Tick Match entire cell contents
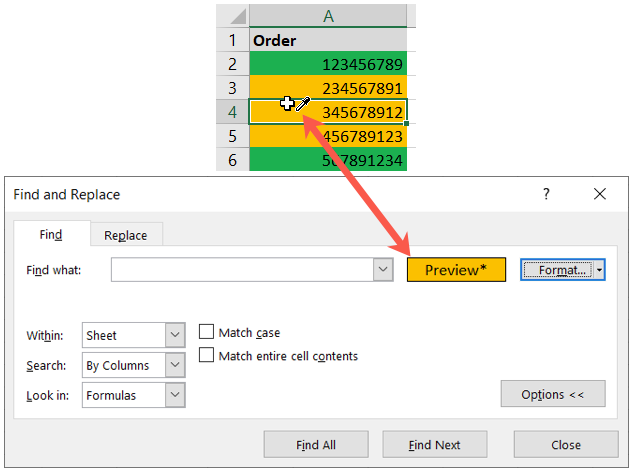 click(x=206, y=355)
